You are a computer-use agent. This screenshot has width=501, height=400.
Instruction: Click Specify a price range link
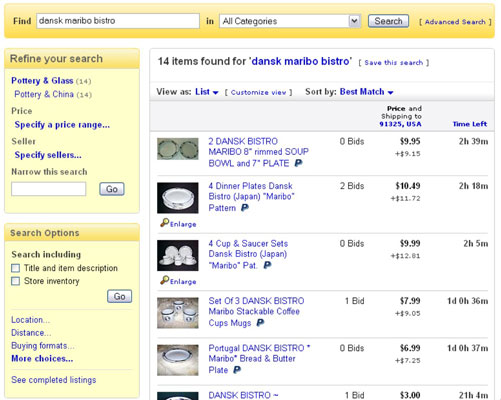click(62, 125)
